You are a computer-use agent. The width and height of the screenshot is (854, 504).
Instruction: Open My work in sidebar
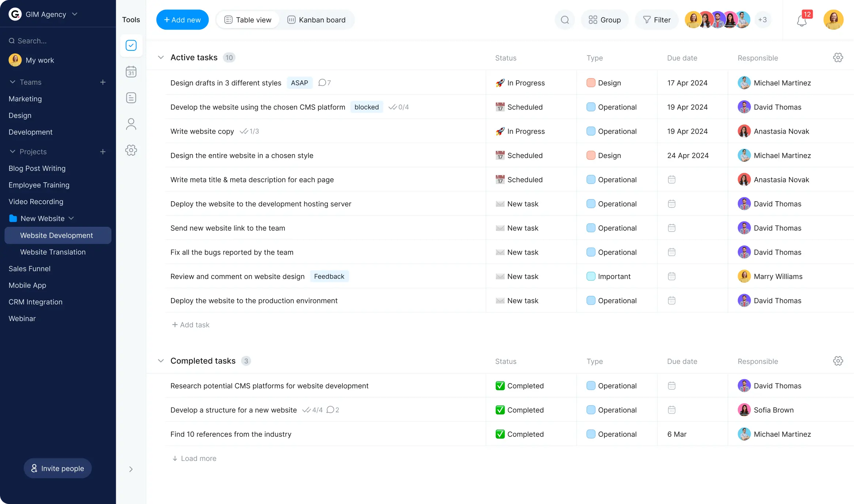click(31, 60)
